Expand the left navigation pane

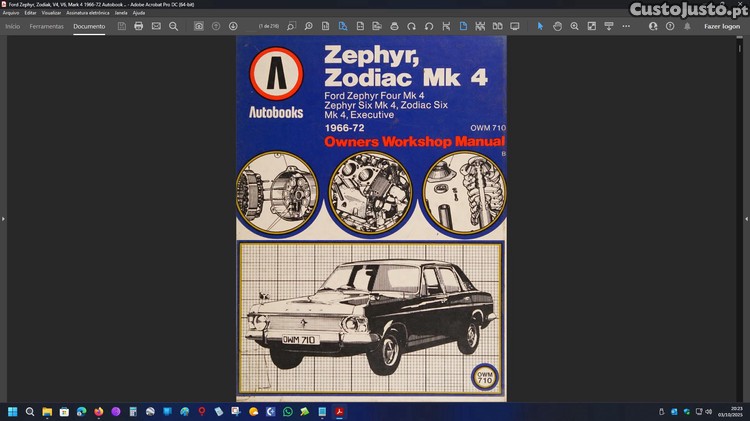(3, 218)
